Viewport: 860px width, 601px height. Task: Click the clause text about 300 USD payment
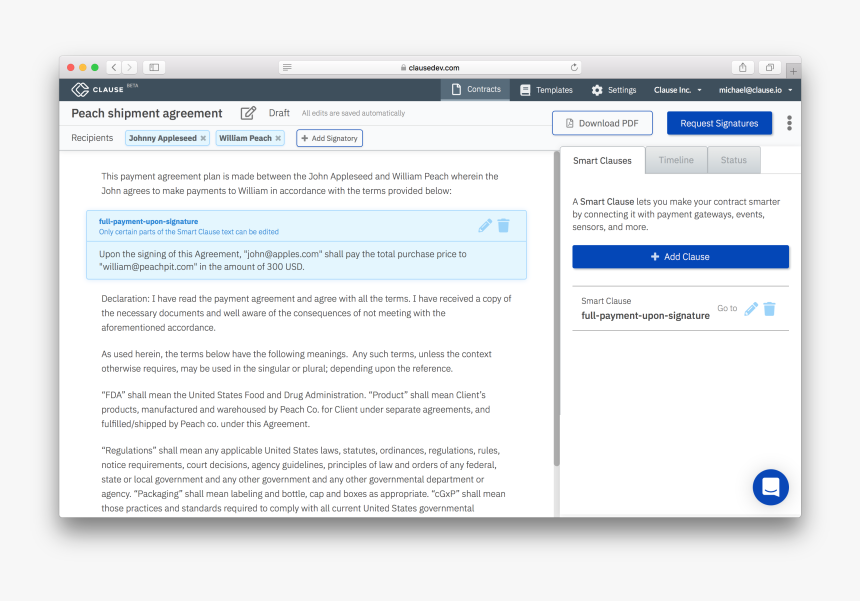282,260
